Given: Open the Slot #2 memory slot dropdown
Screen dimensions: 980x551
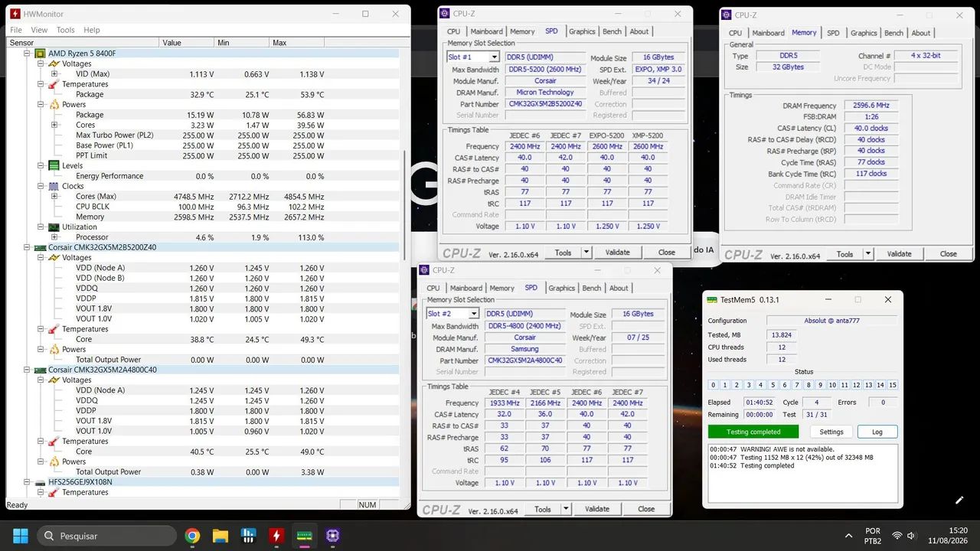Looking at the screenshot, I should 474,314.
